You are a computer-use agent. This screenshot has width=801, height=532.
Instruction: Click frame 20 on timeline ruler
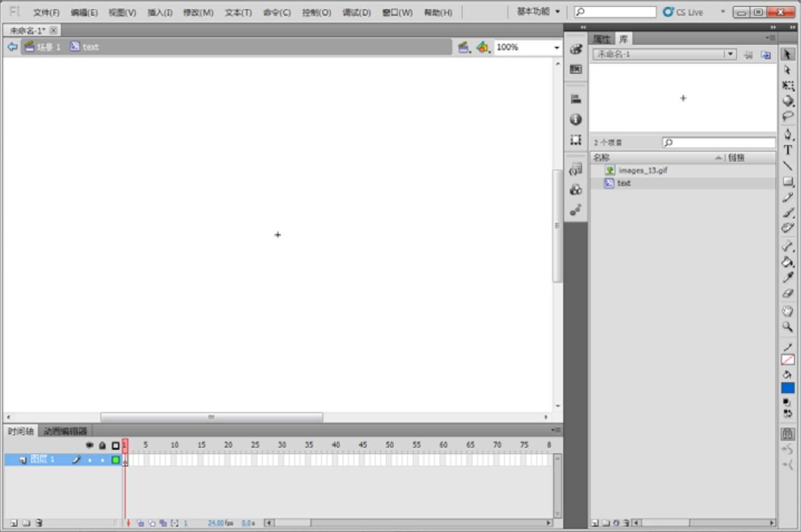point(228,445)
